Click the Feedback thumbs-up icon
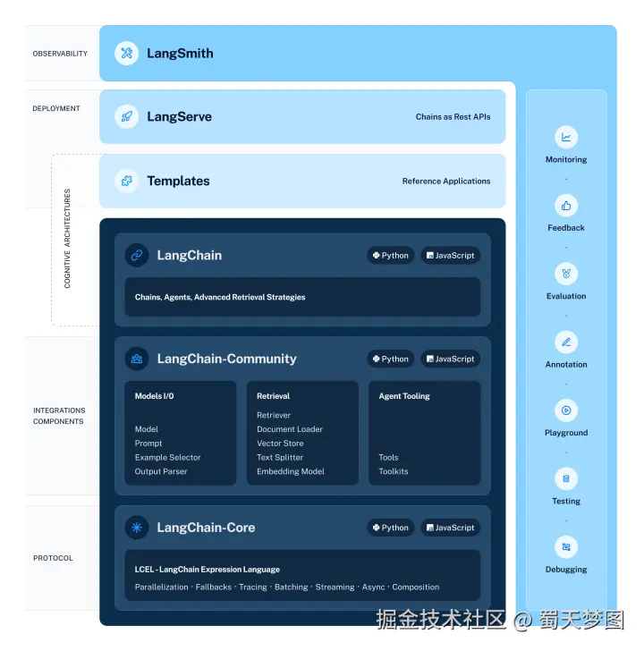The width and height of the screenshot is (644, 651). click(566, 206)
